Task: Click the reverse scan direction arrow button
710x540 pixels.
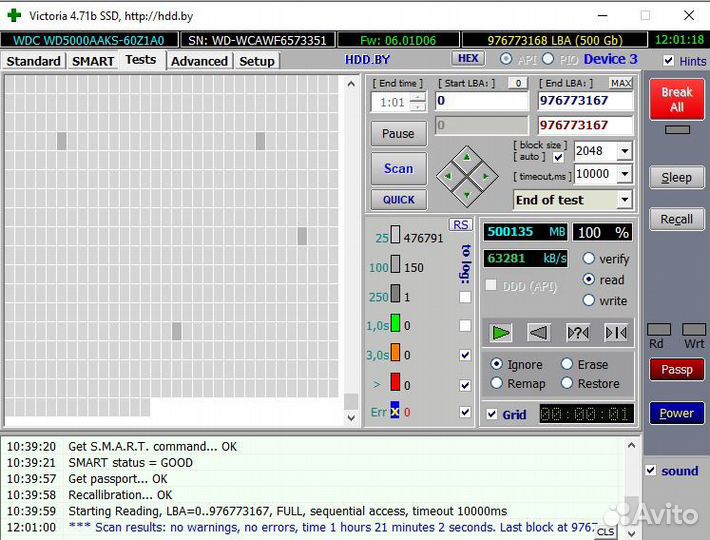Action: click(539, 333)
